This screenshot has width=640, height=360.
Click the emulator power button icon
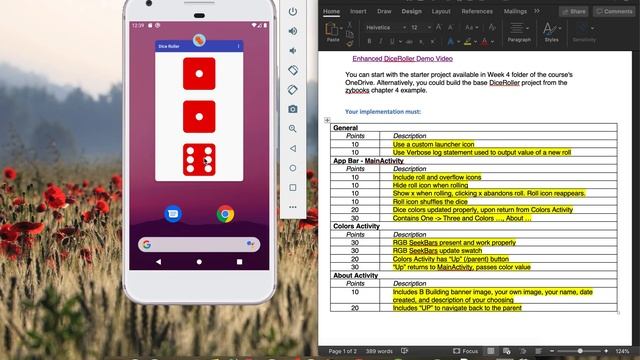[293, 11]
